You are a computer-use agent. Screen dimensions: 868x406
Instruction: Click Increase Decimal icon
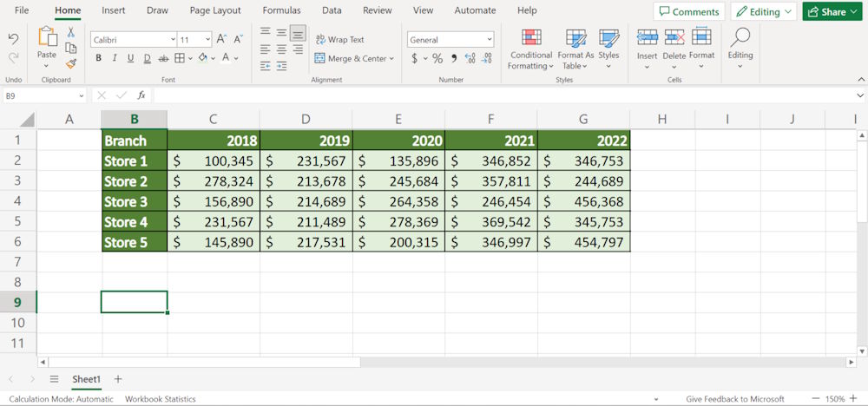coord(470,58)
